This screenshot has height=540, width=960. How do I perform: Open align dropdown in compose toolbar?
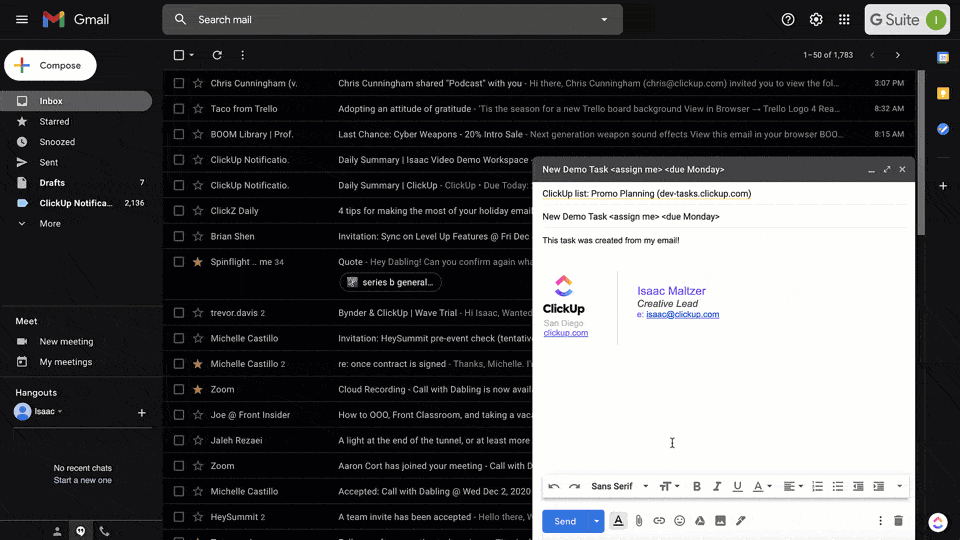pos(793,486)
